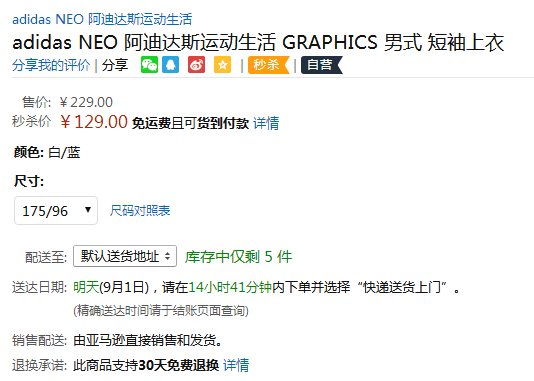Click the 明天 delivery date text
Viewport: 534px width, 381px height.
pyautogui.click(x=86, y=287)
